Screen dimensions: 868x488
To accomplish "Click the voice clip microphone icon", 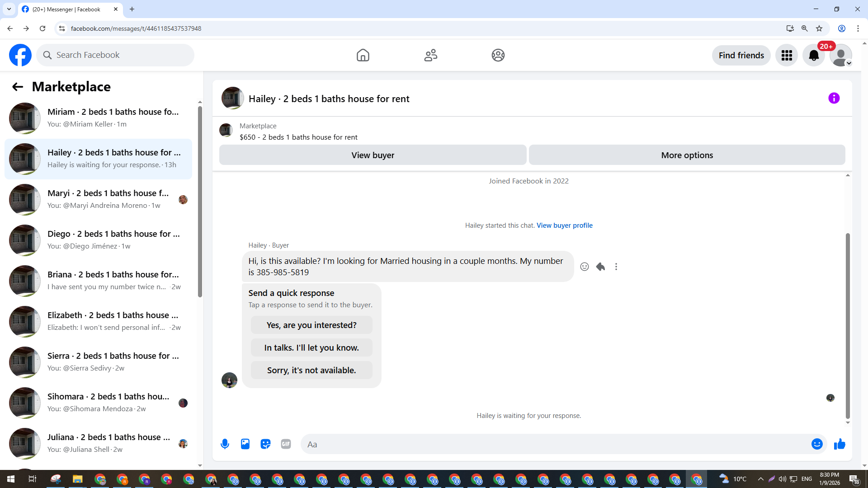I will pos(225,444).
